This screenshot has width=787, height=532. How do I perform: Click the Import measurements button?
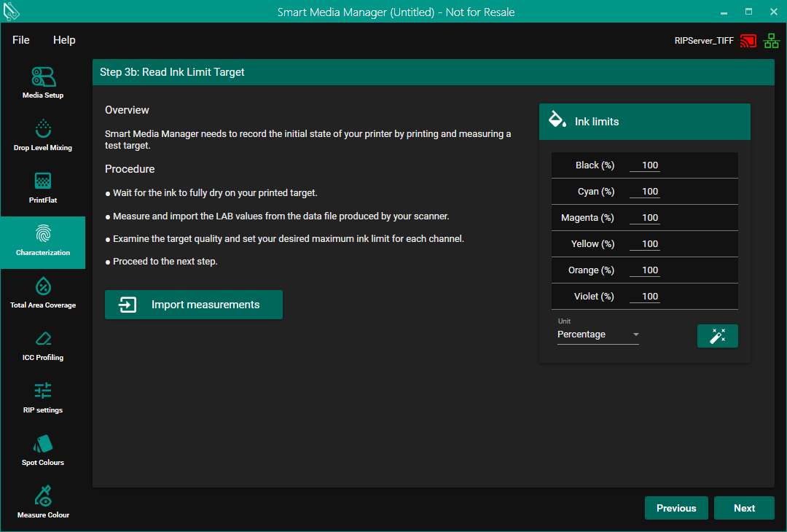pos(193,305)
